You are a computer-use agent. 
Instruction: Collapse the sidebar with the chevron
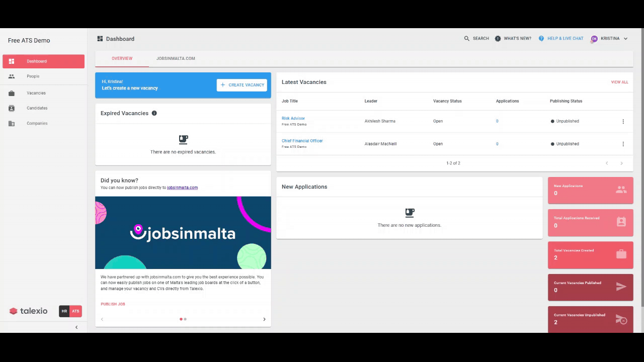pyautogui.click(x=76, y=327)
